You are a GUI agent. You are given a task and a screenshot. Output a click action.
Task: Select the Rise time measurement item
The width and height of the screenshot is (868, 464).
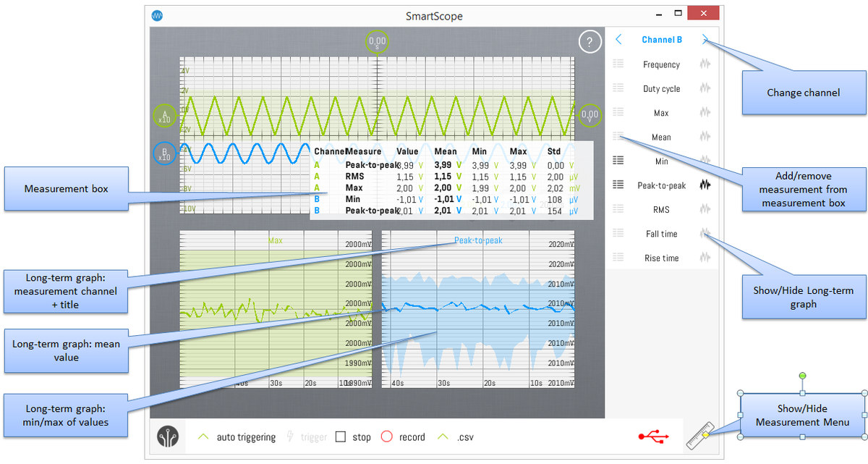pyautogui.click(x=661, y=258)
